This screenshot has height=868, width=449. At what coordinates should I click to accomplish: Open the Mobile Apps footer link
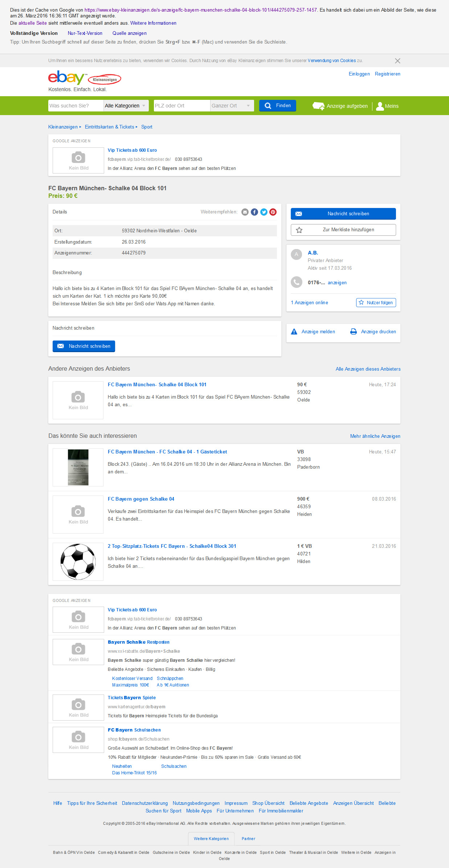click(x=199, y=811)
